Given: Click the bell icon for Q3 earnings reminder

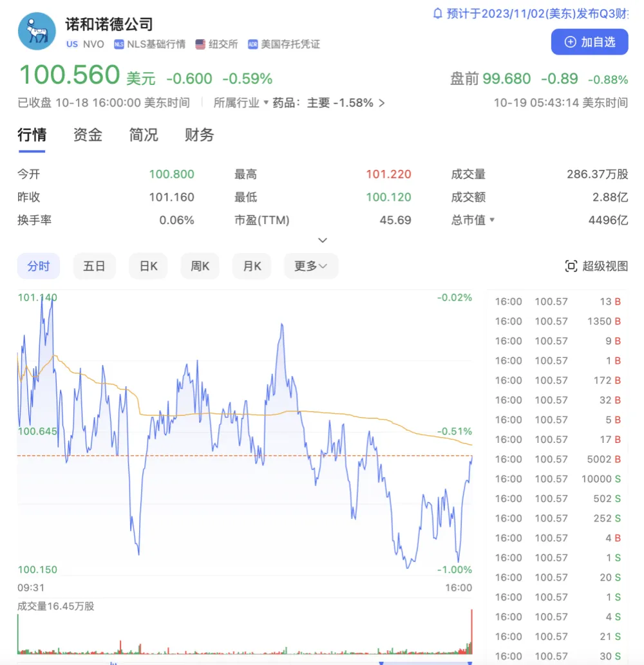Looking at the screenshot, I should pyautogui.click(x=438, y=13).
